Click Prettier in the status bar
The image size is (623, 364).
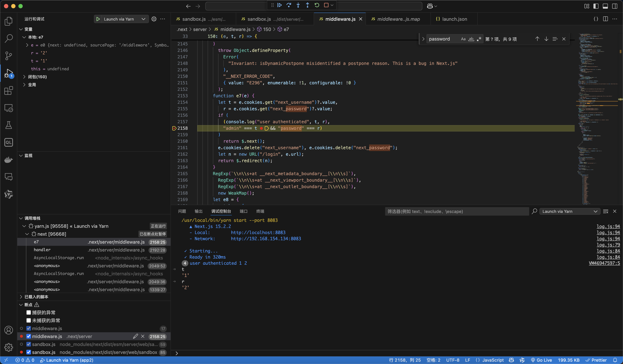pos(596,360)
